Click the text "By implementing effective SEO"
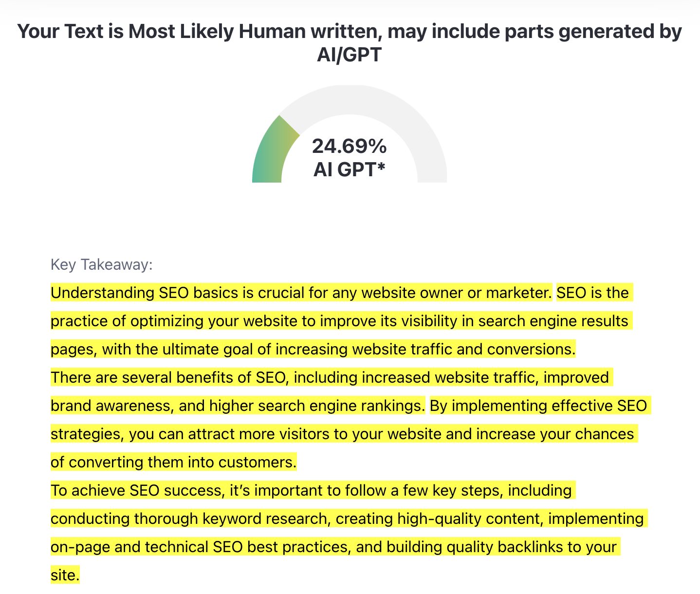The image size is (700, 594). 538,406
